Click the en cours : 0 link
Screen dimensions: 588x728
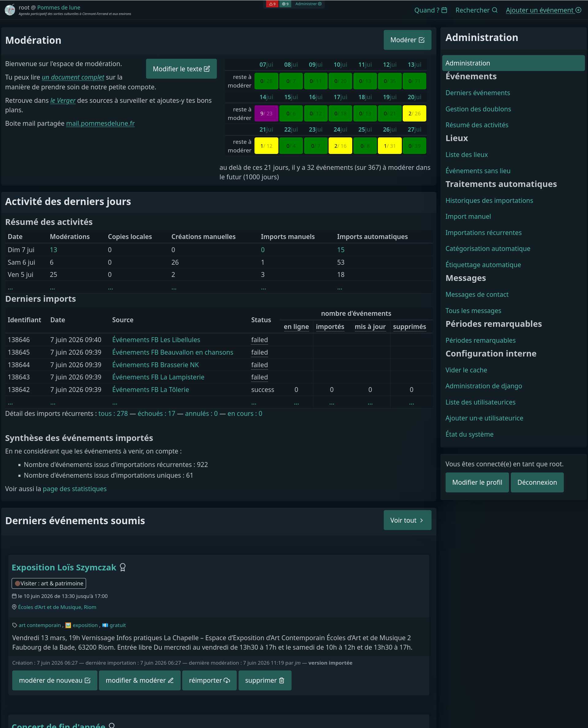(245, 414)
